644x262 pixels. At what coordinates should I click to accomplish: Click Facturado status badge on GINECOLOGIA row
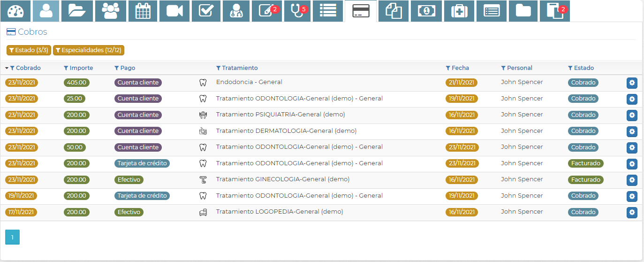pyautogui.click(x=585, y=180)
